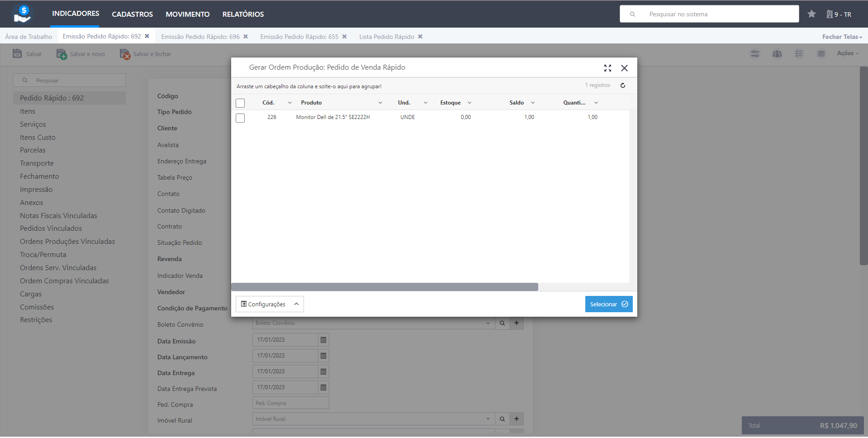Click the people group icon in toolbar
This screenshot has height=438, width=868.
point(777,54)
